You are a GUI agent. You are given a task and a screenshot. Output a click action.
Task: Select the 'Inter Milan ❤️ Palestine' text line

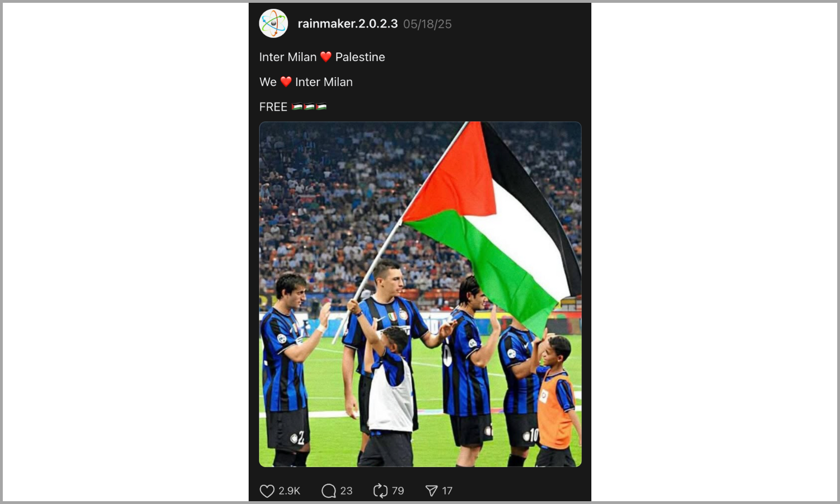[322, 57]
